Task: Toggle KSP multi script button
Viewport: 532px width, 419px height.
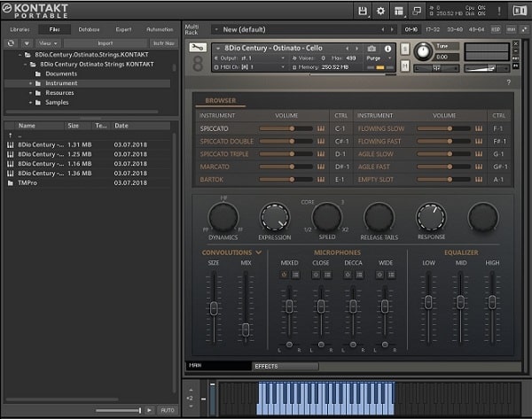Action: (x=496, y=29)
